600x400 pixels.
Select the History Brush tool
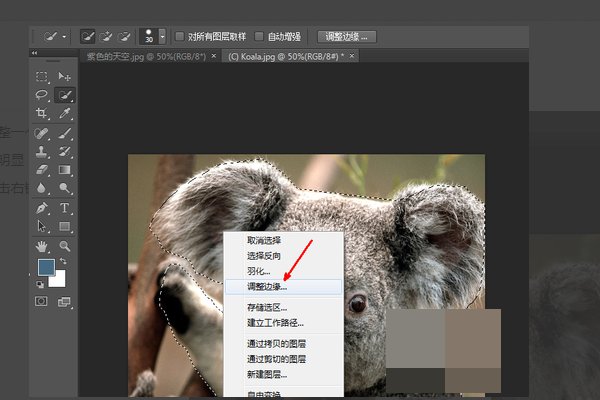pyautogui.click(x=65, y=152)
